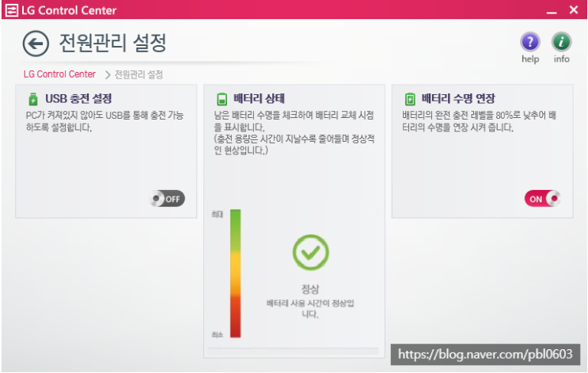Click the 정상 status label

click(x=310, y=289)
